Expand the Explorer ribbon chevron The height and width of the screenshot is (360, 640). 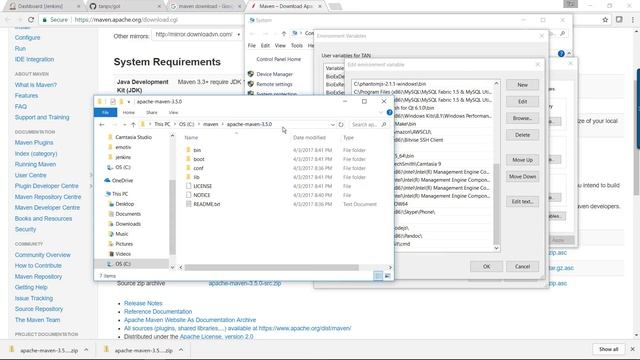(381, 112)
